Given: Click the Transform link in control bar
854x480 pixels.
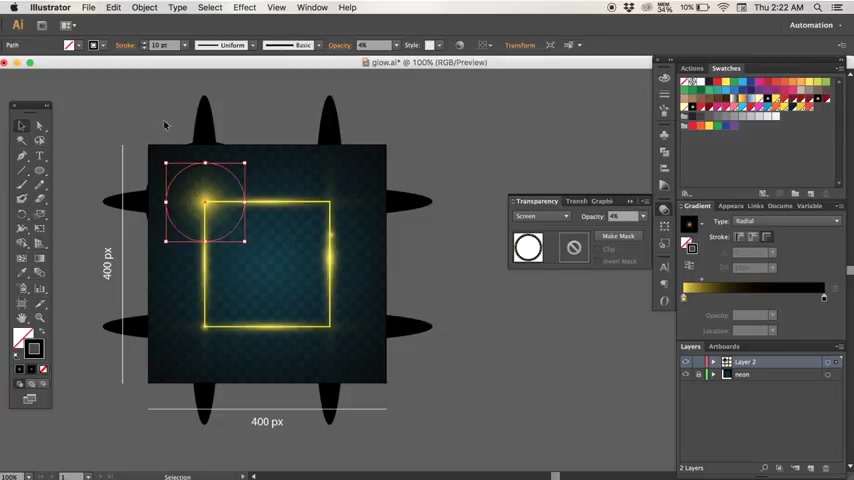Looking at the screenshot, I should coord(520,45).
